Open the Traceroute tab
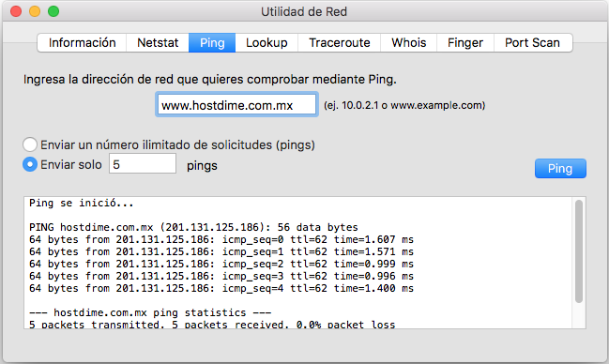This screenshot has width=609, height=364. tap(340, 43)
